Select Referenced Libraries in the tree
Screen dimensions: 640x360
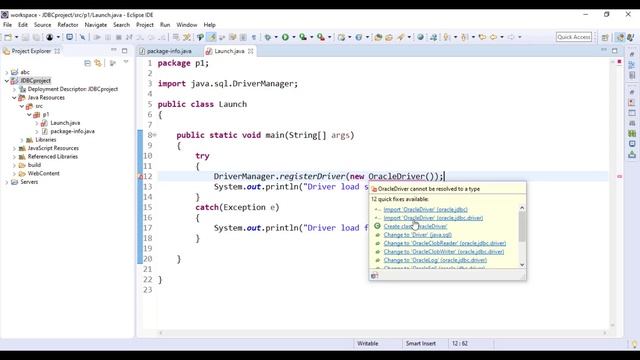pos(52,157)
